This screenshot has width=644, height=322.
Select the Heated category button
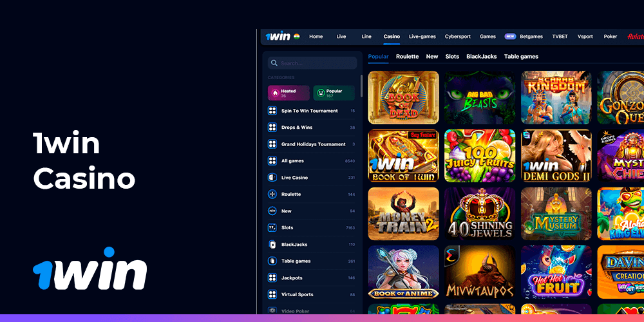tap(289, 93)
